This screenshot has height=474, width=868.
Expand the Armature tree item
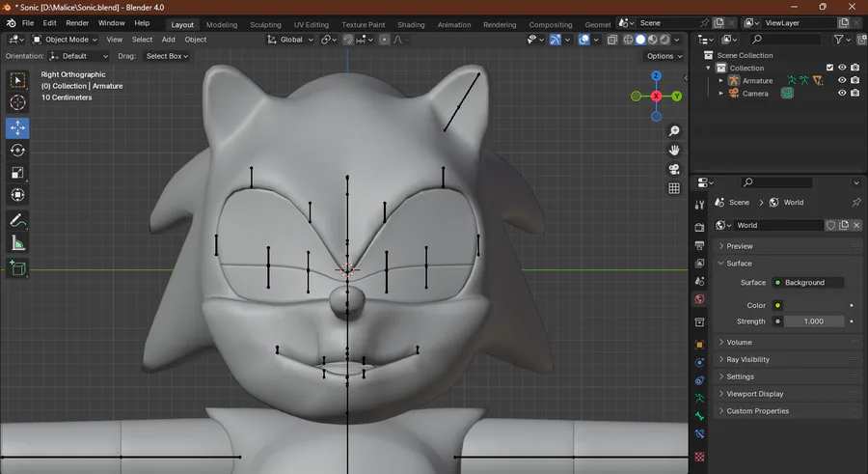pos(720,80)
